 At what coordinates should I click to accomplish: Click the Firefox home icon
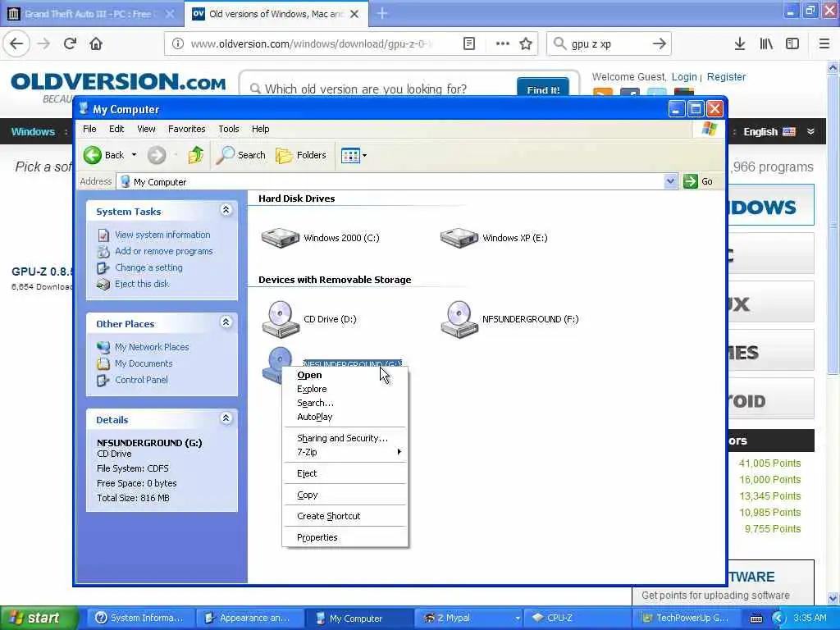(96, 43)
